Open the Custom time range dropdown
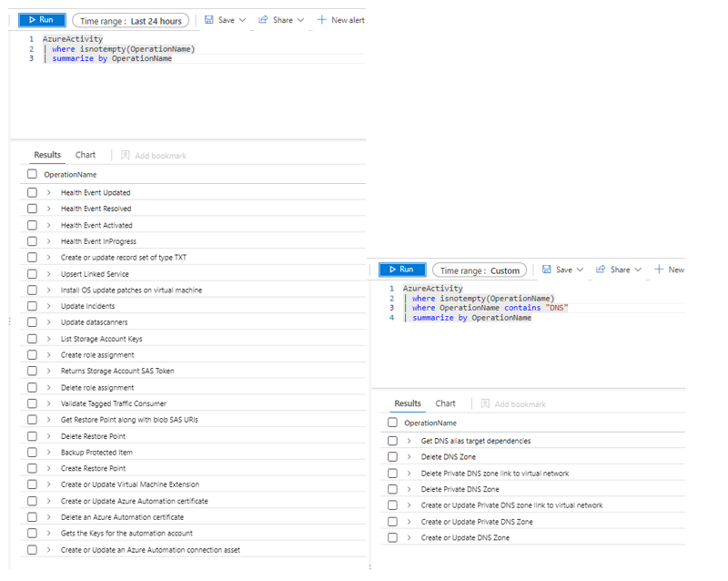The image size is (728, 581). (x=480, y=270)
